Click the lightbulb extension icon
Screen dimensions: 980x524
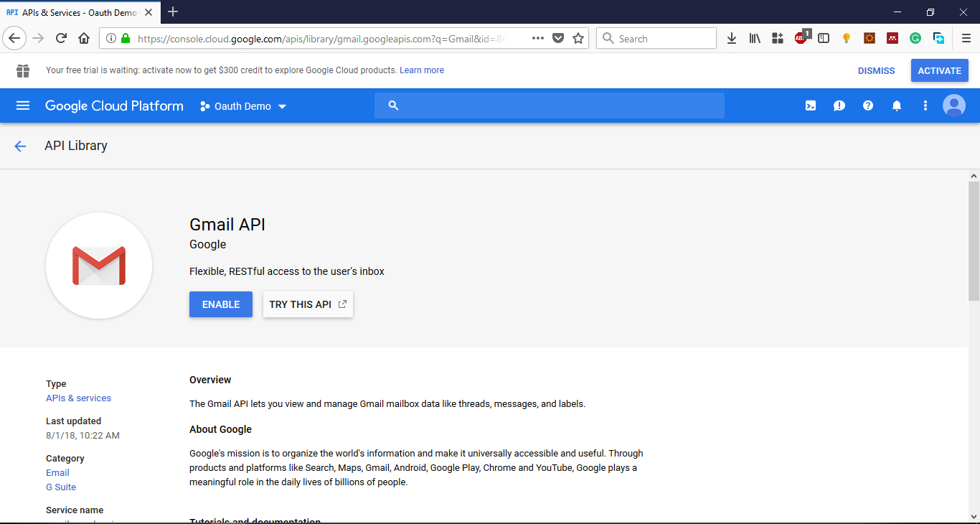[x=847, y=39]
